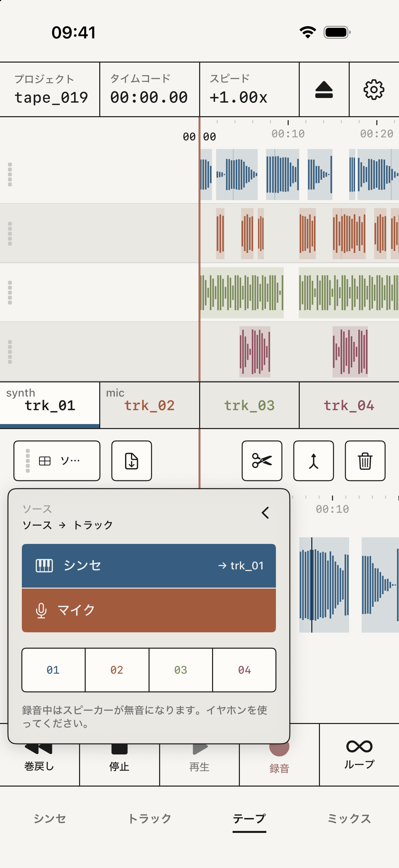Click the import file download icon
This screenshot has width=399, height=868.
tap(132, 460)
